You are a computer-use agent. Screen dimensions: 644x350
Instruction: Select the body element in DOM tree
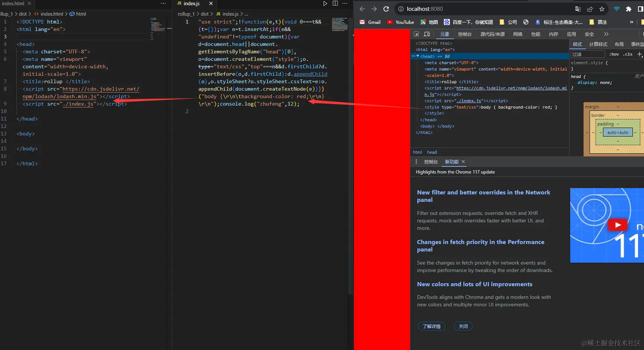[437, 126]
